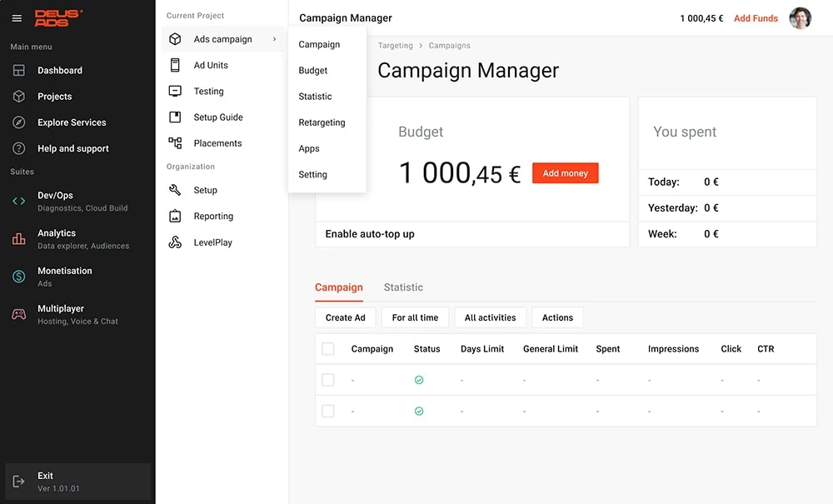This screenshot has width=833, height=504.
Task: Toggle the select-all checkbox in table header
Action: (328, 348)
